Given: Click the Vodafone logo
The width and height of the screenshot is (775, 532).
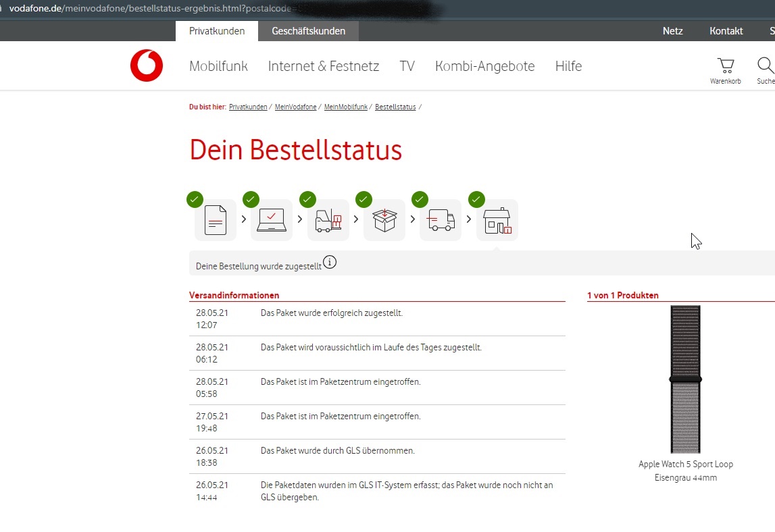Looking at the screenshot, I should click(x=147, y=66).
